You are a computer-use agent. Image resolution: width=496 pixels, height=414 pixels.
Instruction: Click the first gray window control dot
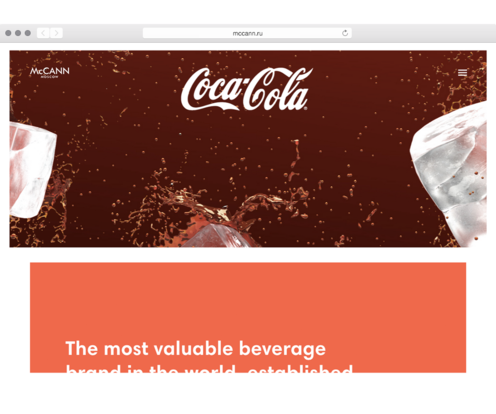(x=8, y=33)
